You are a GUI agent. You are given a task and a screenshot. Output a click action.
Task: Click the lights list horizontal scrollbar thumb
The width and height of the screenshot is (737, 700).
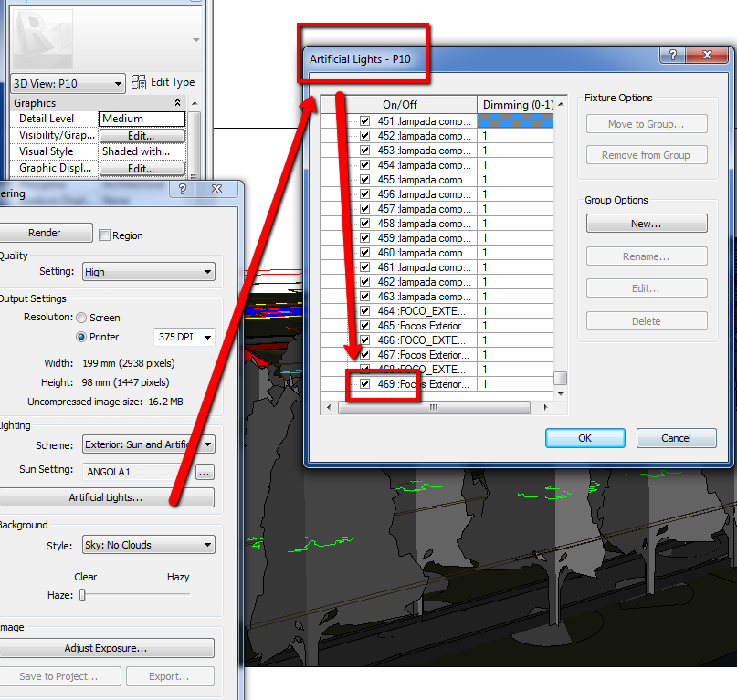point(435,407)
